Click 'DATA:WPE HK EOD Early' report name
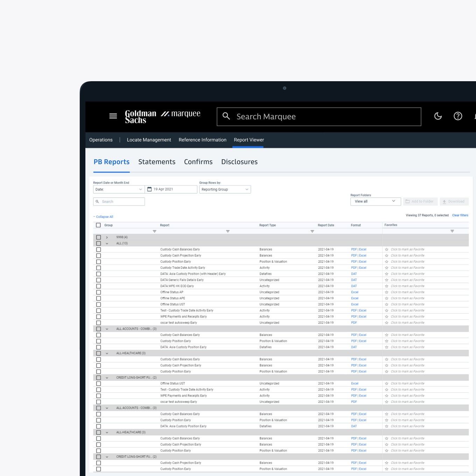 [x=177, y=286]
